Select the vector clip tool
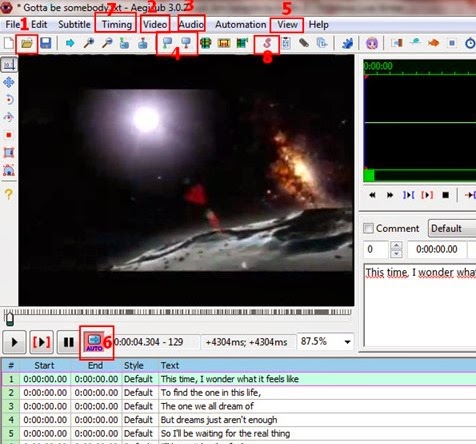 click(9, 170)
